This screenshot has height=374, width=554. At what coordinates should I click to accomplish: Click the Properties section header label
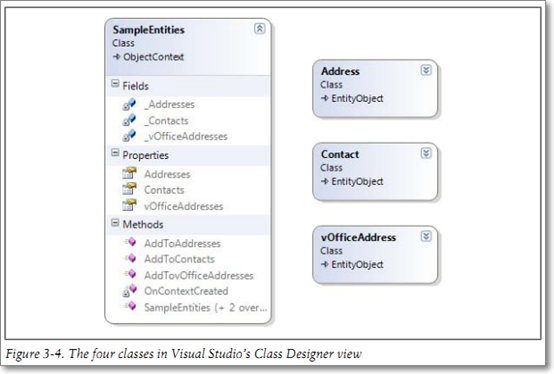click(146, 155)
